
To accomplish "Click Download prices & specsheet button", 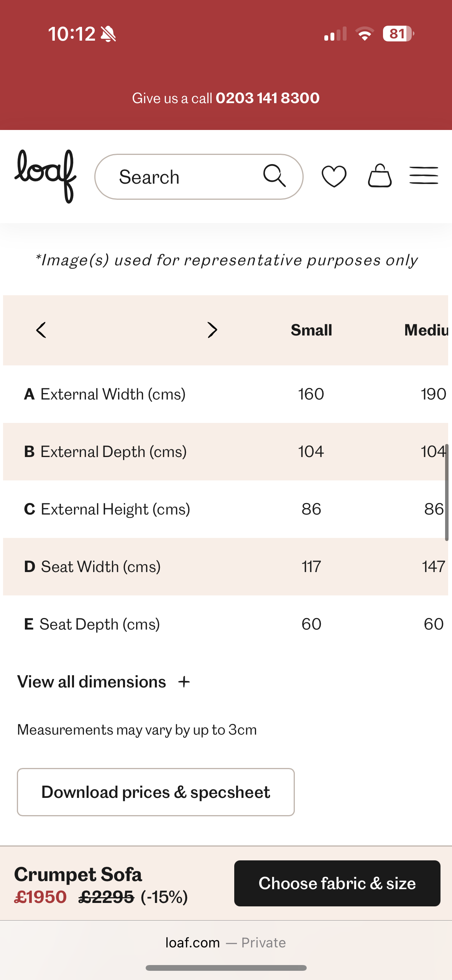I will pos(156,792).
